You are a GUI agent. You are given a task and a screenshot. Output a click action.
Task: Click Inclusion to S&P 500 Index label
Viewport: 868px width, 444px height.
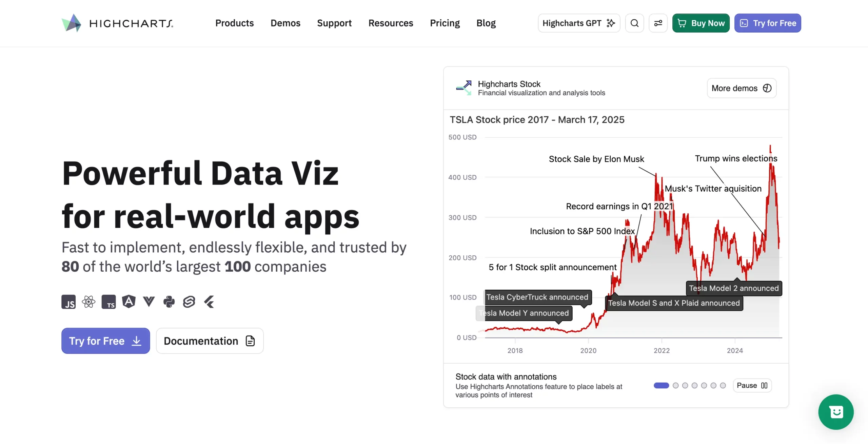tap(582, 231)
